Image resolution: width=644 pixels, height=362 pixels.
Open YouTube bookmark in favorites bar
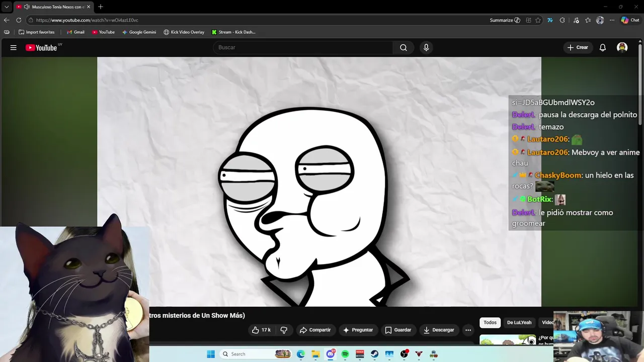(103, 32)
